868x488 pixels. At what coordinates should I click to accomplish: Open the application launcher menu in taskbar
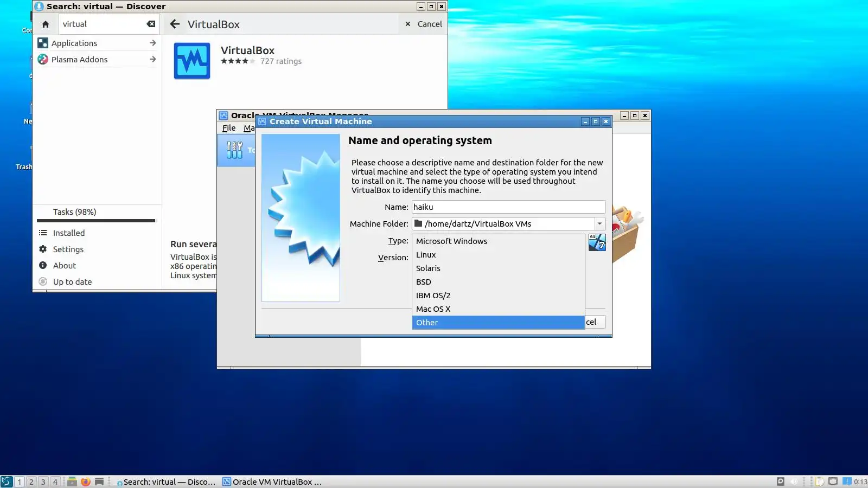(x=7, y=481)
